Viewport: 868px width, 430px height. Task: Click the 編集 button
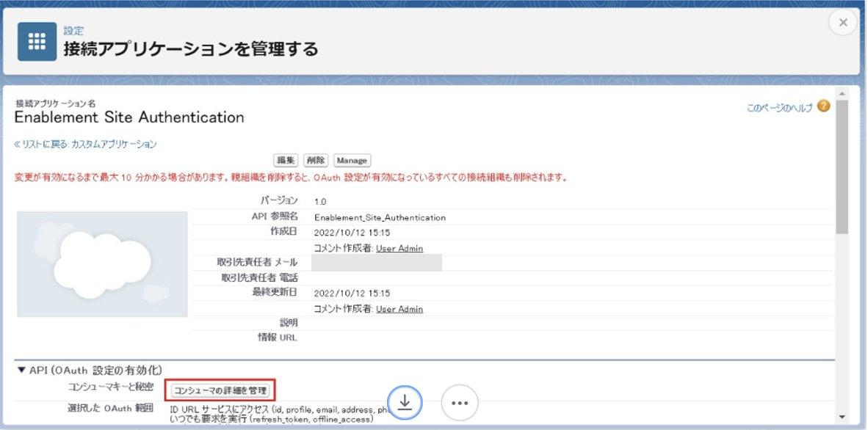pyautogui.click(x=286, y=160)
